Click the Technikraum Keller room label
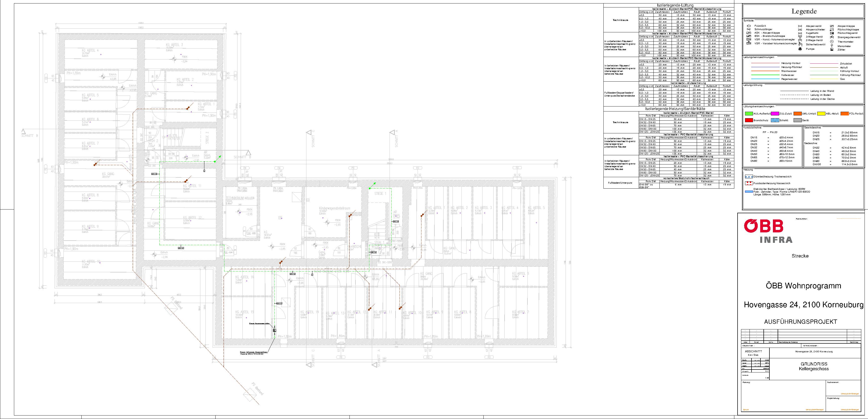Image resolution: width=868 pixels, height=419 pixels. 240,198
